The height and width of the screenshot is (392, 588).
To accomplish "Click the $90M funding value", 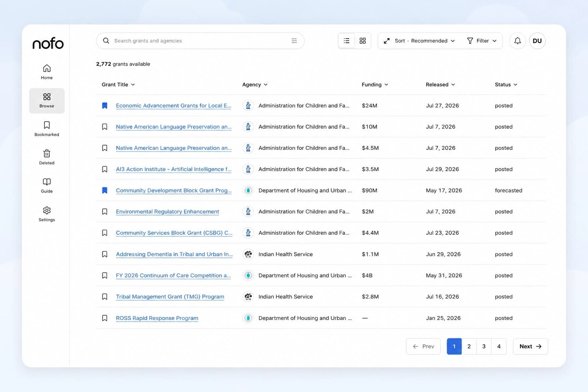I will pyautogui.click(x=370, y=191).
